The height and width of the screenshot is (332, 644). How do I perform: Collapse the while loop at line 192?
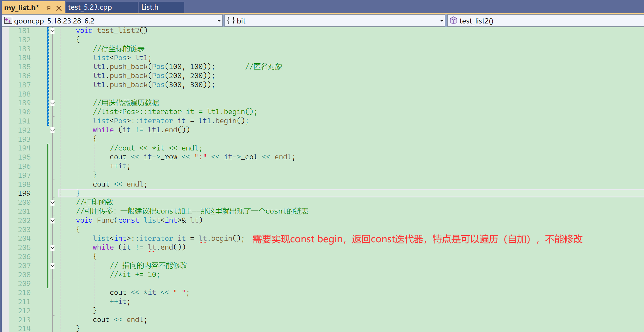[52, 130]
